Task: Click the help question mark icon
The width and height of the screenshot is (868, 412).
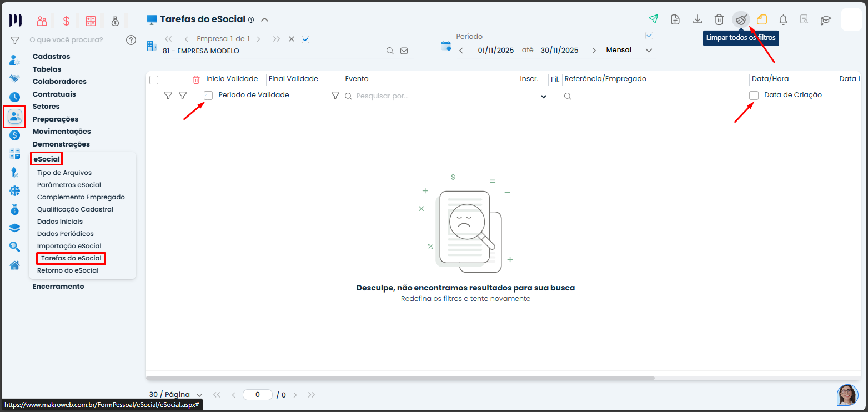Action: (x=131, y=40)
